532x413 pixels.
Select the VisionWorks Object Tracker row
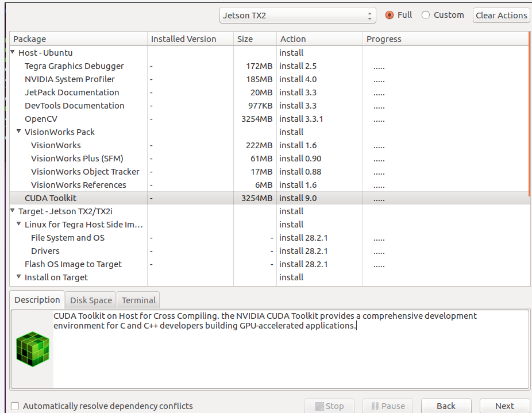click(269, 172)
